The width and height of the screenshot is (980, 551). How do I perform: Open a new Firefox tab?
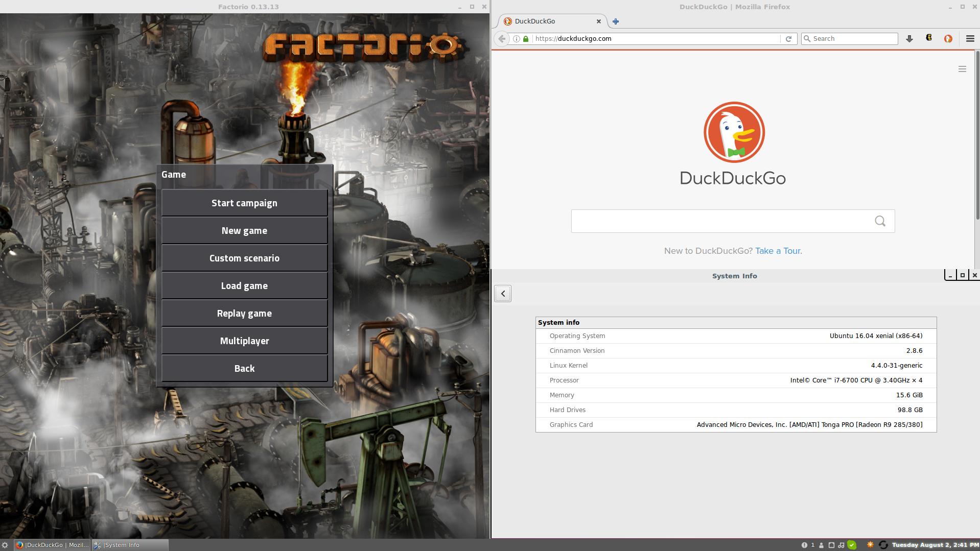click(616, 21)
